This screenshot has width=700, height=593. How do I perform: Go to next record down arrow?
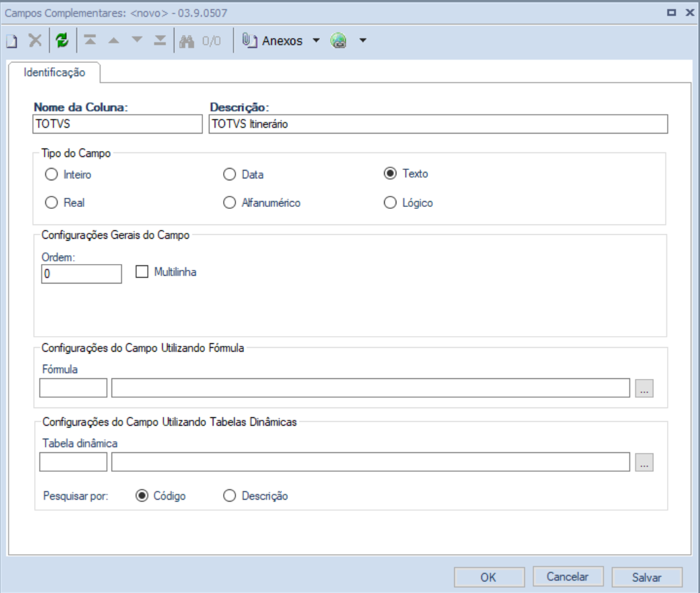coord(137,40)
